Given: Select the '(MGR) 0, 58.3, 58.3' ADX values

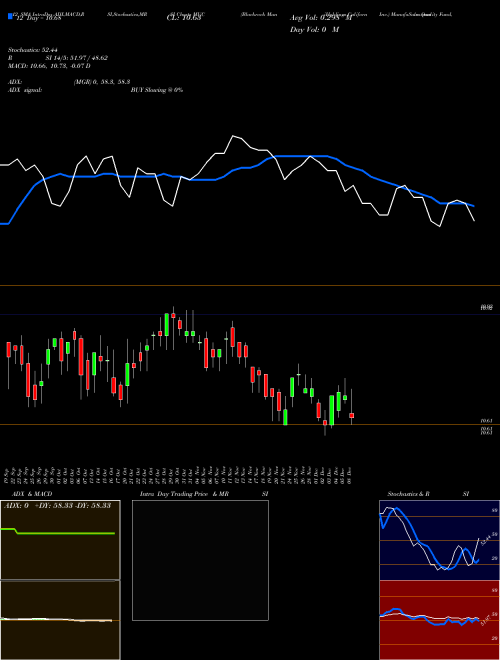Looking at the screenshot, I should pos(102,82).
